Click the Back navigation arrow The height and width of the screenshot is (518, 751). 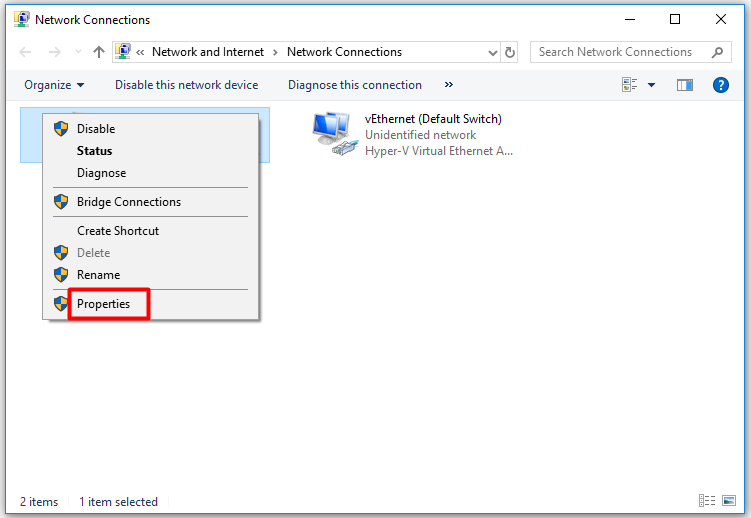tap(25, 52)
